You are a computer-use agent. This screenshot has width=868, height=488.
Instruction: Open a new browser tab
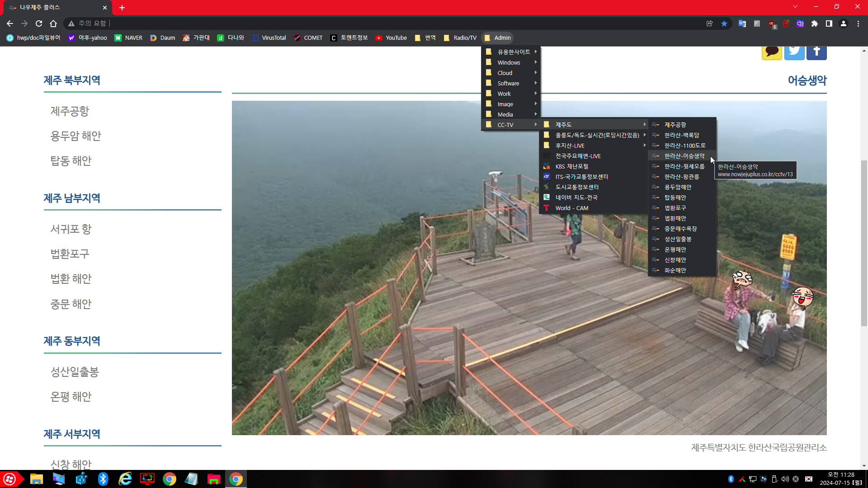pyautogui.click(x=122, y=8)
